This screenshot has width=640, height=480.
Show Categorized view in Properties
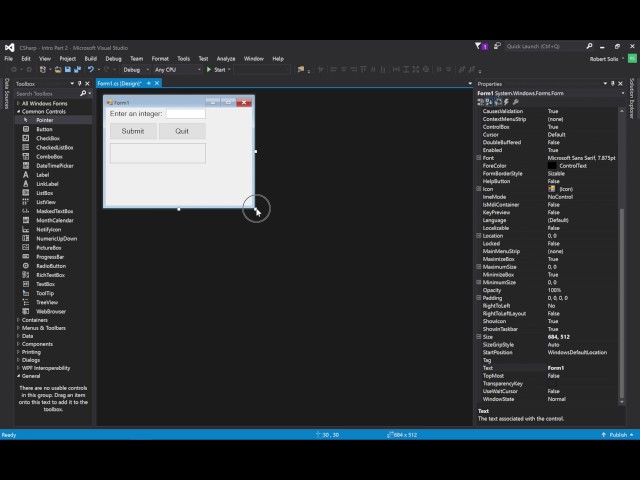(x=480, y=102)
